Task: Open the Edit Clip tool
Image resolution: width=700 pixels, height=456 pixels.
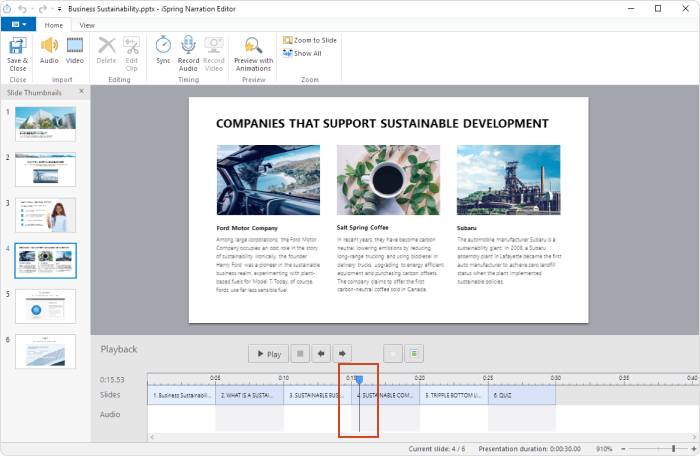Action: point(132,54)
